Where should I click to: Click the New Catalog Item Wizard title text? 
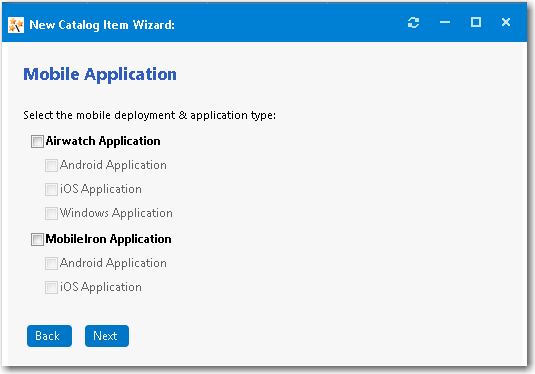tap(102, 25)
